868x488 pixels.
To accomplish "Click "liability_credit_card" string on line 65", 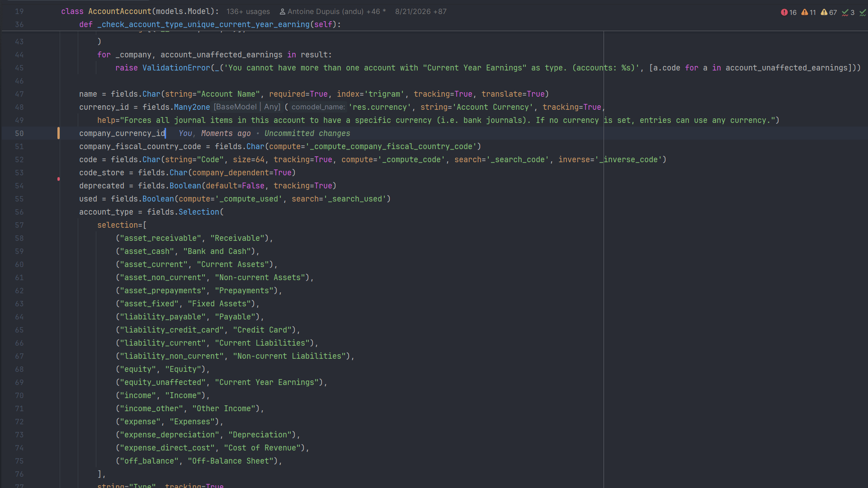I will (x=172, y=330).
